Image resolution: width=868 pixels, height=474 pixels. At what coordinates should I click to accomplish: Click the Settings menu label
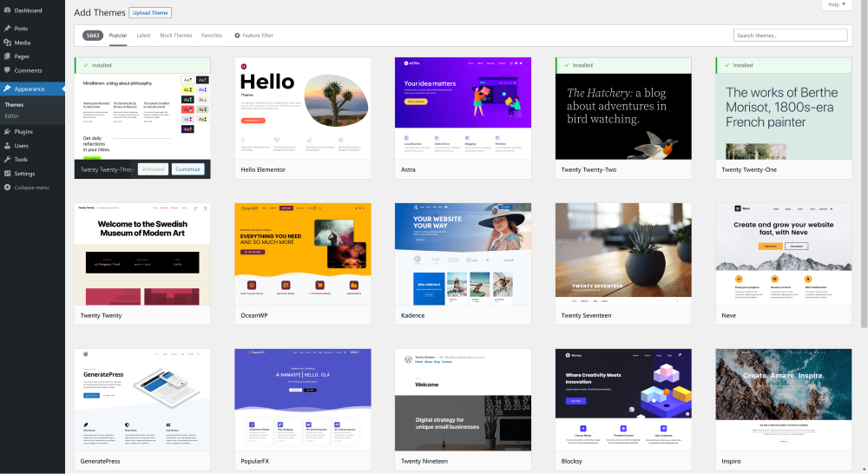(x=24, y=174)
